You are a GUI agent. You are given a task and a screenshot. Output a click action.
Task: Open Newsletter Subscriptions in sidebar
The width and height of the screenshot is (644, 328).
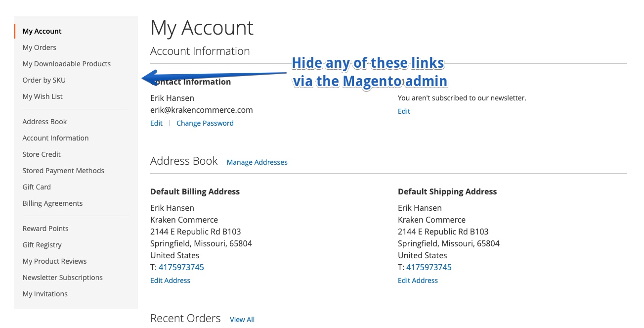coord(62,278)
